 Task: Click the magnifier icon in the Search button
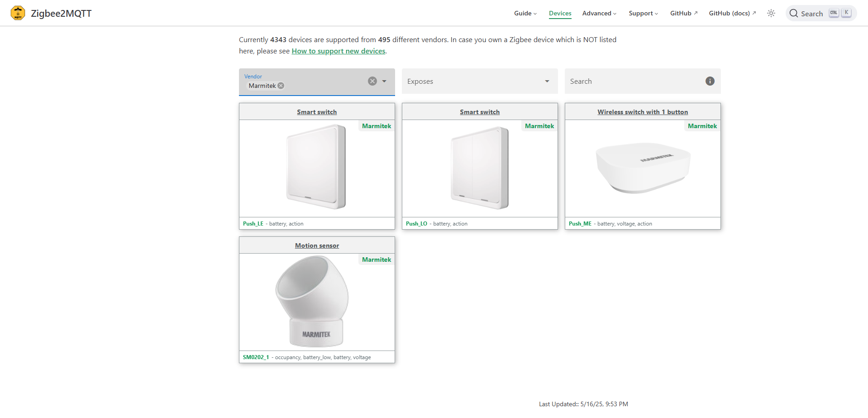794,13
